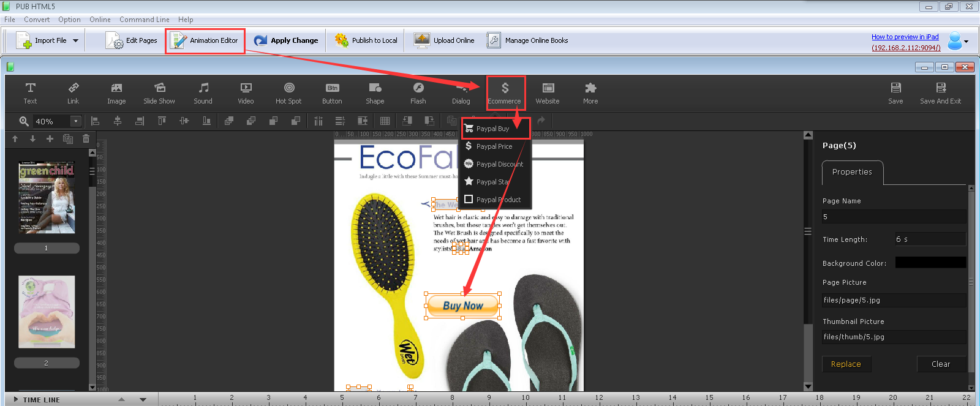Screen dimensions: 980x406
Task: Move the selected page down
Action: point(32,139)
